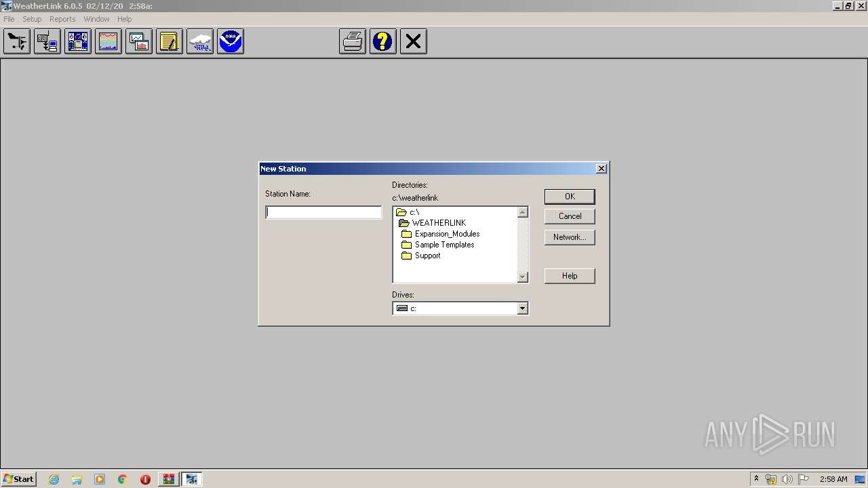Screen dimensions: 868x488
Task: Click the network tray icon
Action: [771, 479]
